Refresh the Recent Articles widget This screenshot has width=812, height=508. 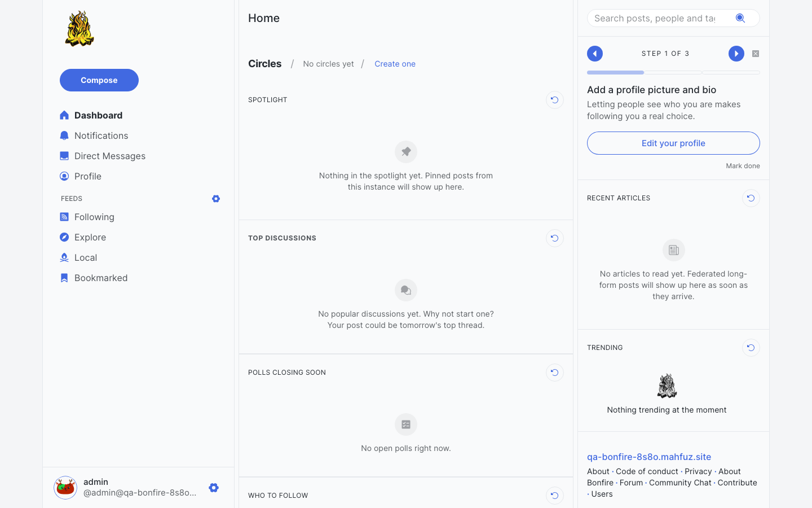click(x=751, y=198)
